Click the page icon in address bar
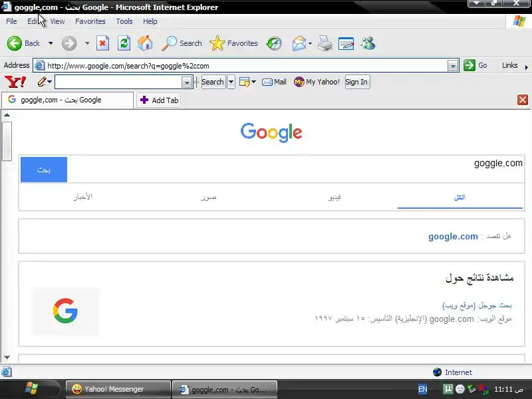Image resolution: width=532 pixels, height=399 pixels. (x=40, y=65)
